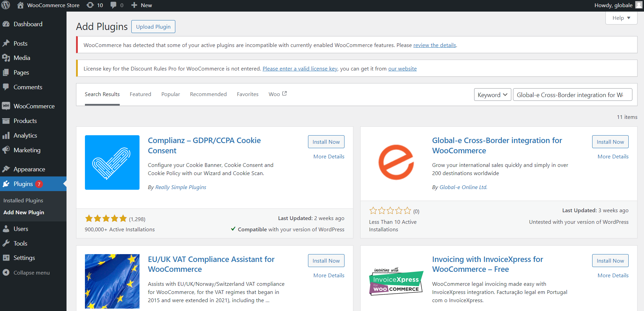Click the plugin search input field

(573, 95)
